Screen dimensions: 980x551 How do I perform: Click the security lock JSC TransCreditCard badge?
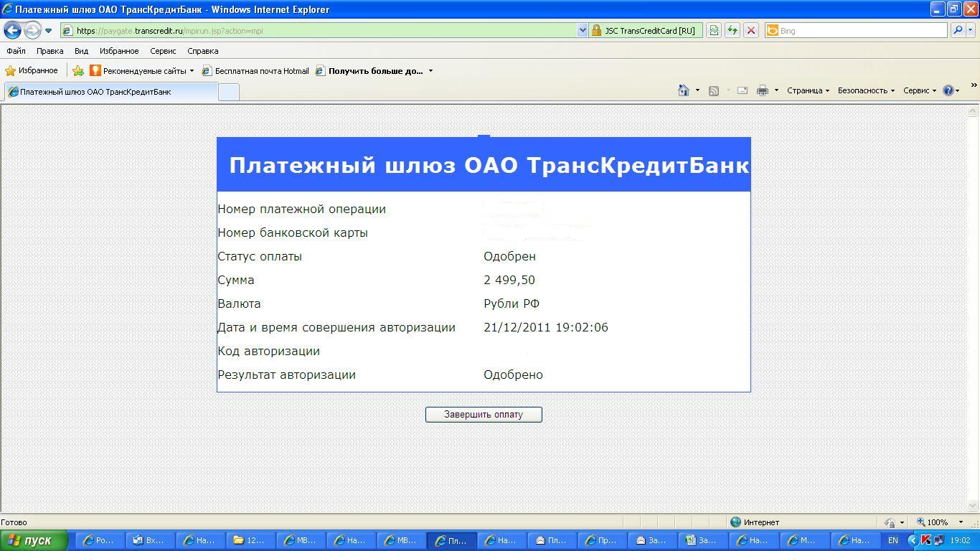tap(644, 30)
